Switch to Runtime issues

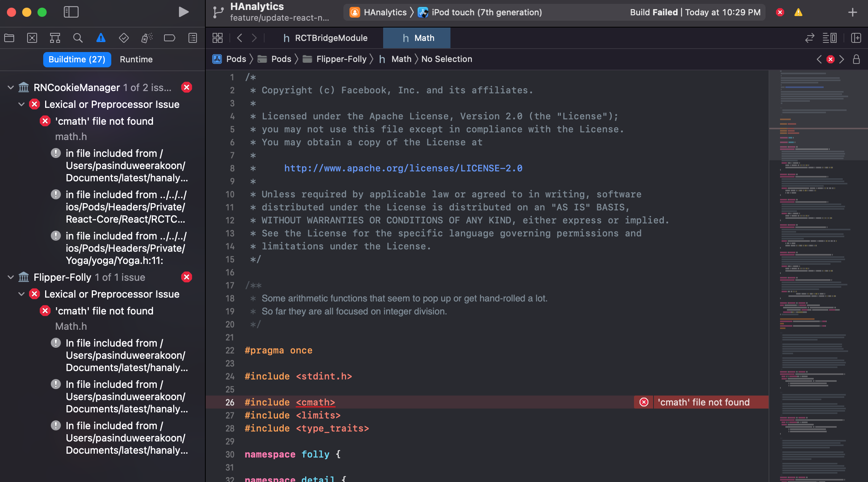[136, 59]
